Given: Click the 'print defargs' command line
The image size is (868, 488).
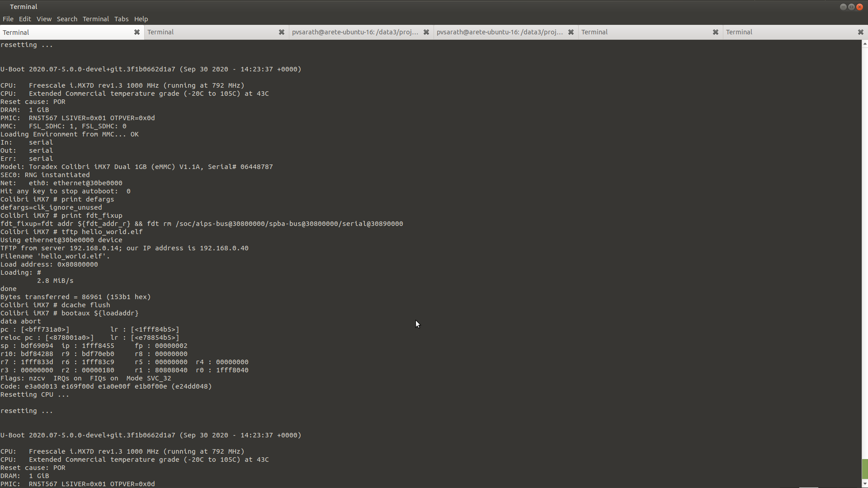Looking at the screenshot, I should coord(57,199).
